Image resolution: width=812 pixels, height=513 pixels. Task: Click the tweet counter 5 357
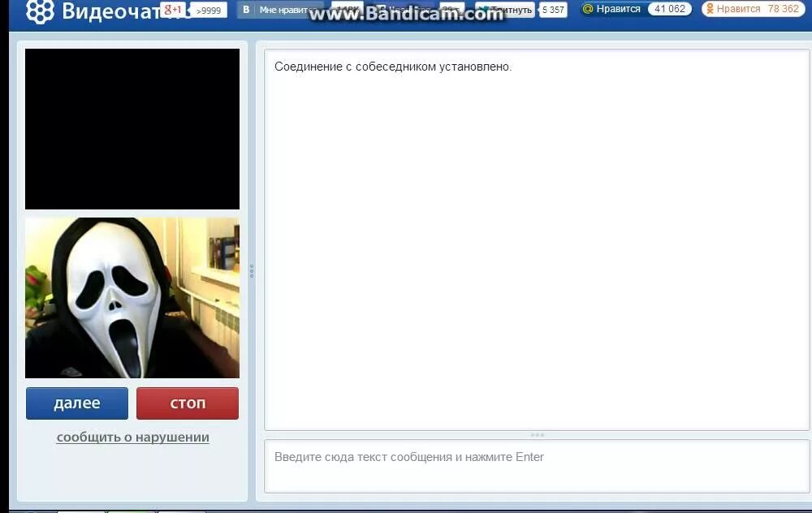[553, 10]
